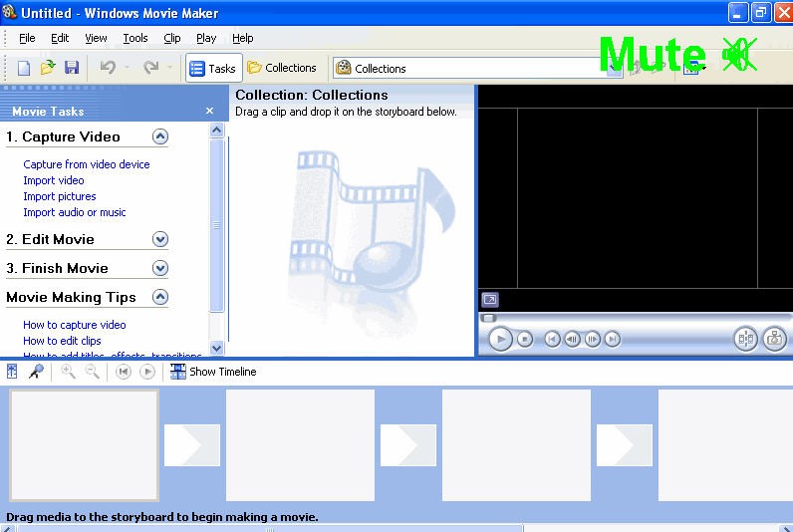793x532 pixels.
Task: Click the third storyboard transition cell
Action: (x=625, y=445)
